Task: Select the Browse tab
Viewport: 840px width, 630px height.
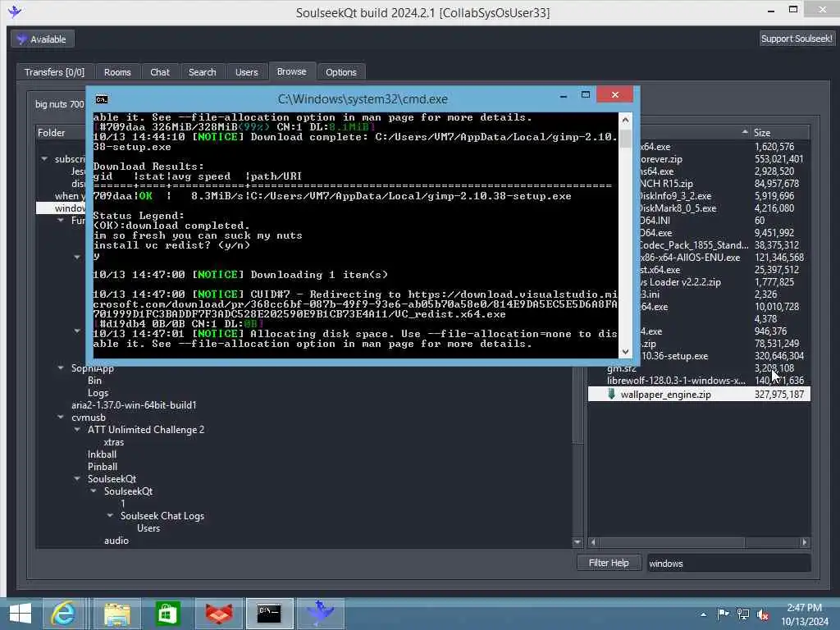Action: click(291, 71)
